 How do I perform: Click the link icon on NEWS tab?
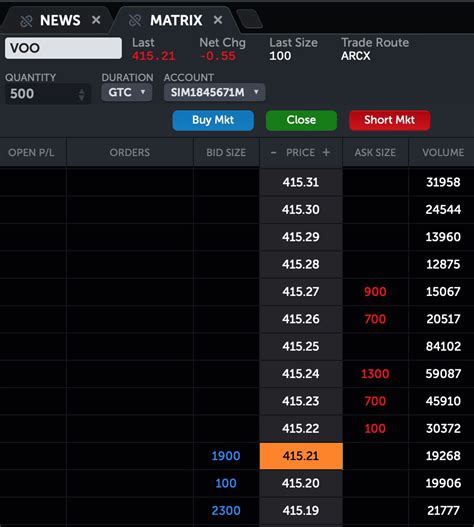tap(26, 21)
